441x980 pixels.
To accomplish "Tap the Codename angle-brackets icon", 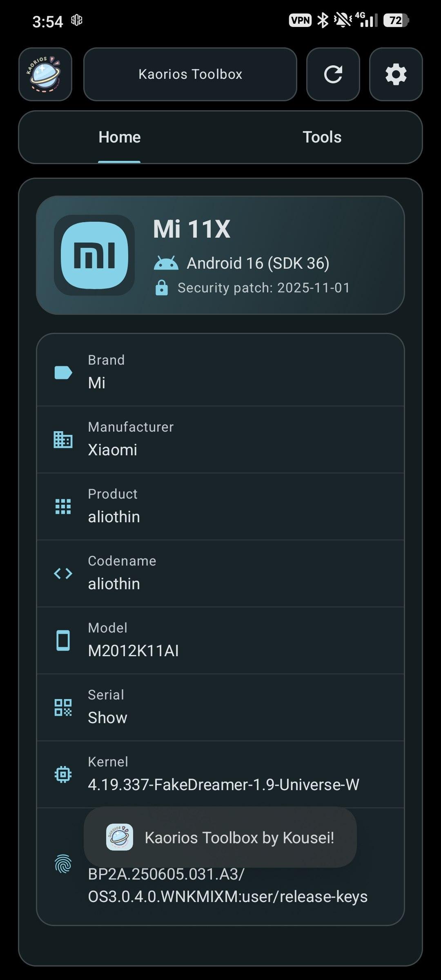I will click(63, 573).
